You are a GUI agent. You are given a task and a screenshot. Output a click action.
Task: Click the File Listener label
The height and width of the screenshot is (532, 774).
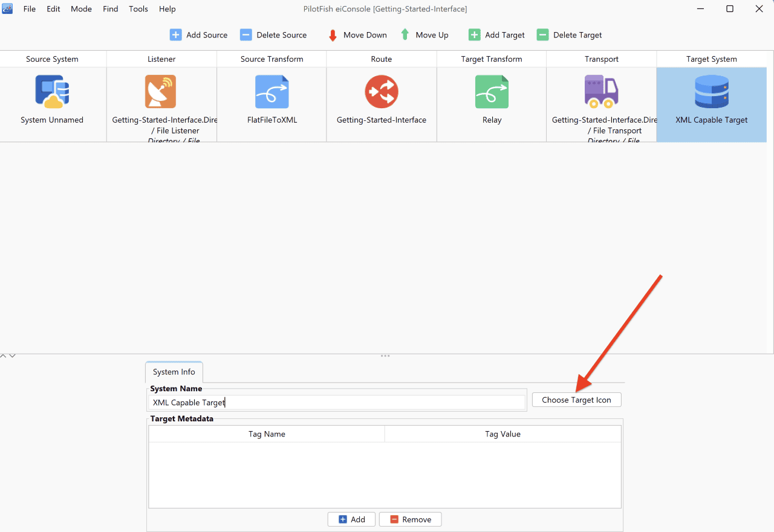tap(175, 131)
